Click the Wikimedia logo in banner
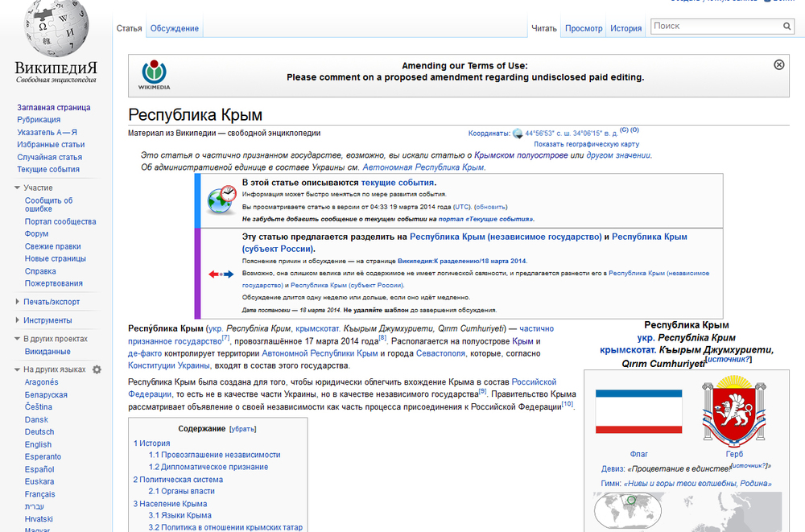 tap(154, 75)
